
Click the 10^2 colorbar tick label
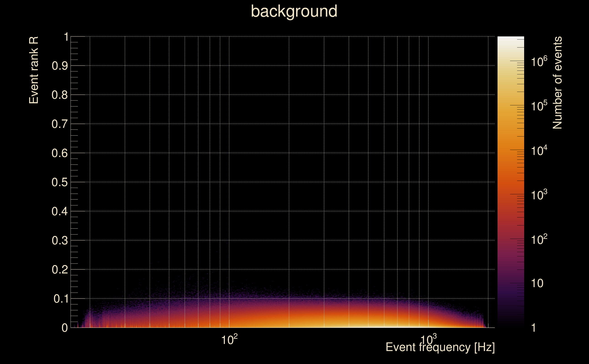(x=539, y=239)
